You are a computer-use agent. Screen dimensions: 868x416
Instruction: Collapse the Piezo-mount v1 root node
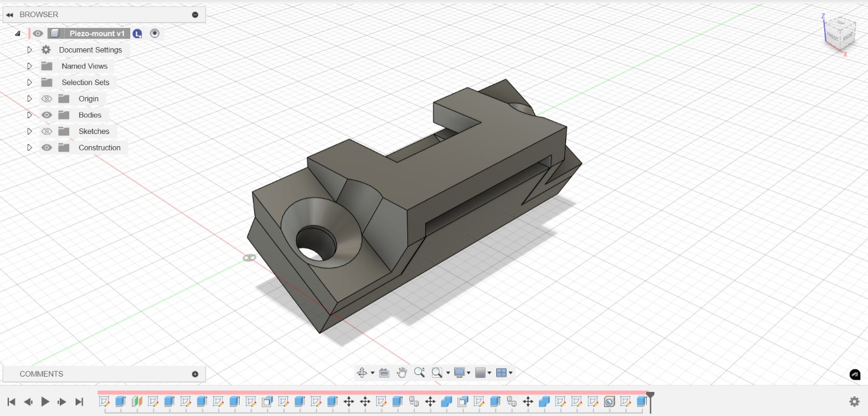coord(18,34)
